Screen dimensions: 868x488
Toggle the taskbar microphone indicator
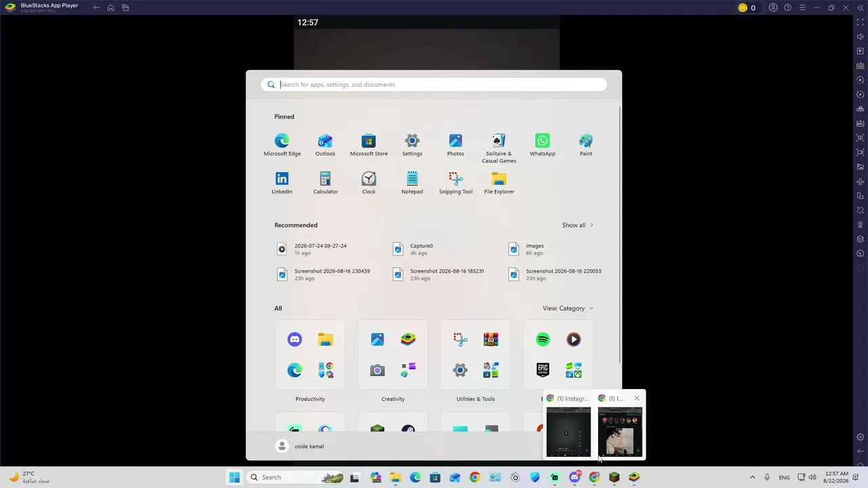point(767,477)
